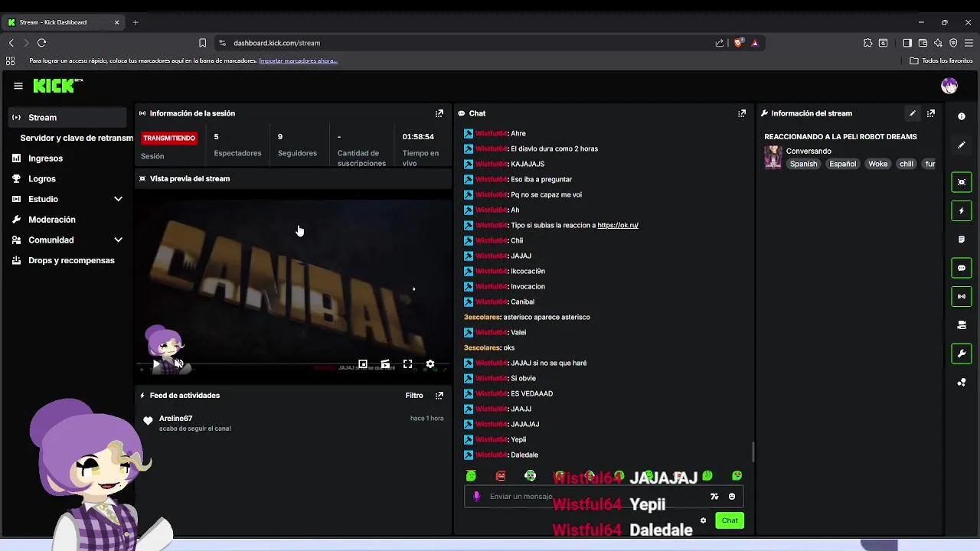Click Importar marcadores ahora link
980x551 pixels.
[x=298, y=60]
